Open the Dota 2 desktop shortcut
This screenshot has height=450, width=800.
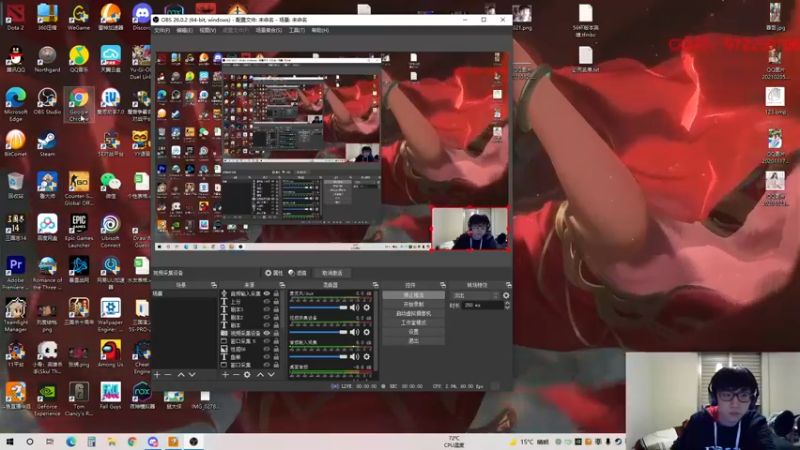pyautogui.click(x=15, y=17)
